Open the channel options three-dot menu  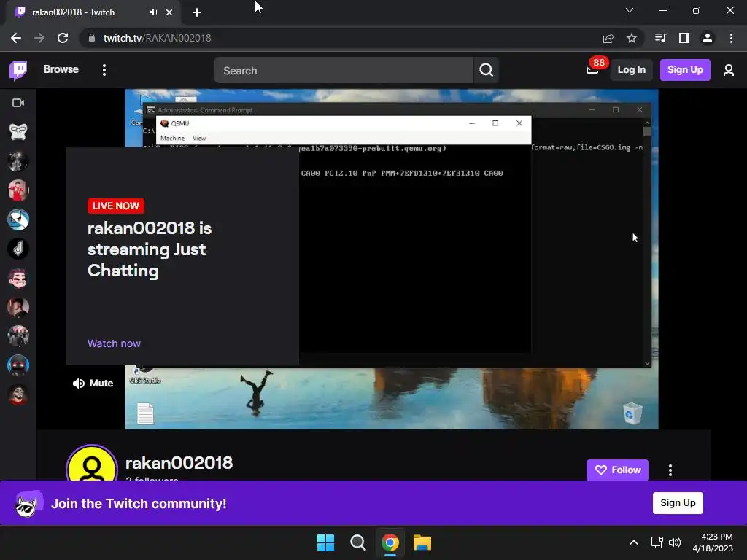point(670,470)
